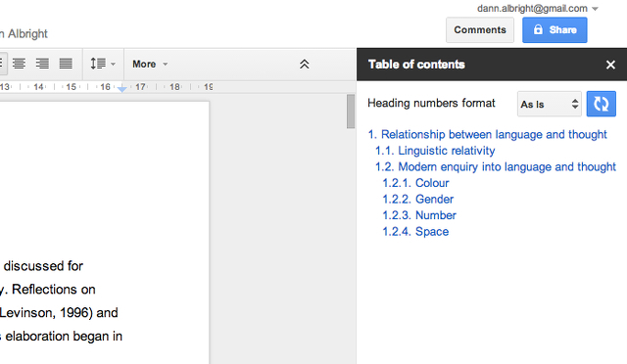The height and width of the screenshot is (364, 627).
Task: Open the dann.albright@gmail.com account menu
Action: tap(537, 9)
